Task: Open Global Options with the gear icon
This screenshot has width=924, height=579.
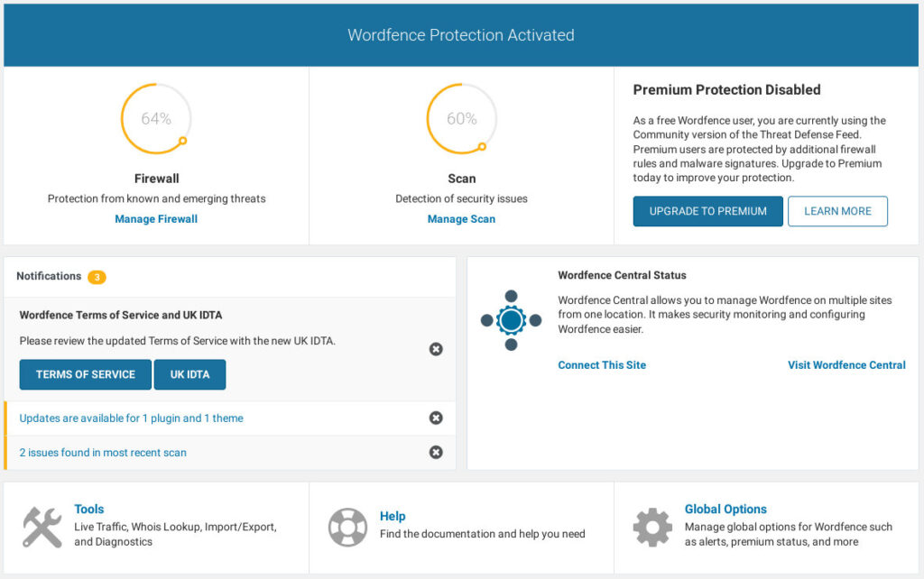Action: [651, 526]
